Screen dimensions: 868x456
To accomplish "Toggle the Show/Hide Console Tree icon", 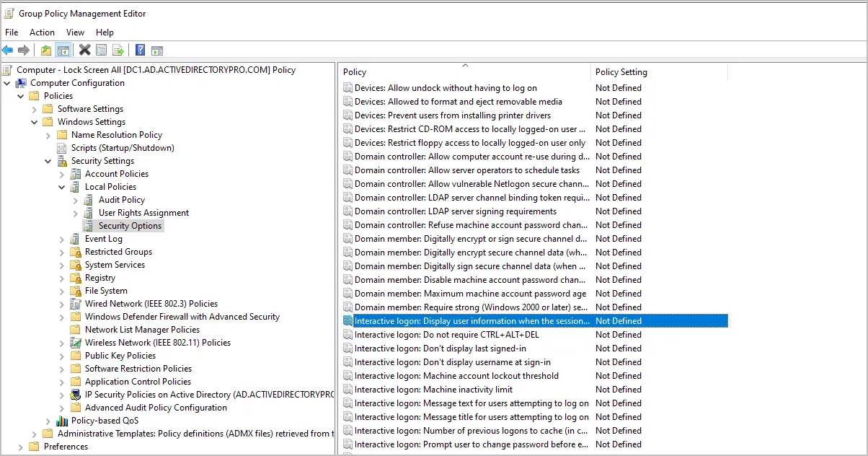I will pos(63,50).
